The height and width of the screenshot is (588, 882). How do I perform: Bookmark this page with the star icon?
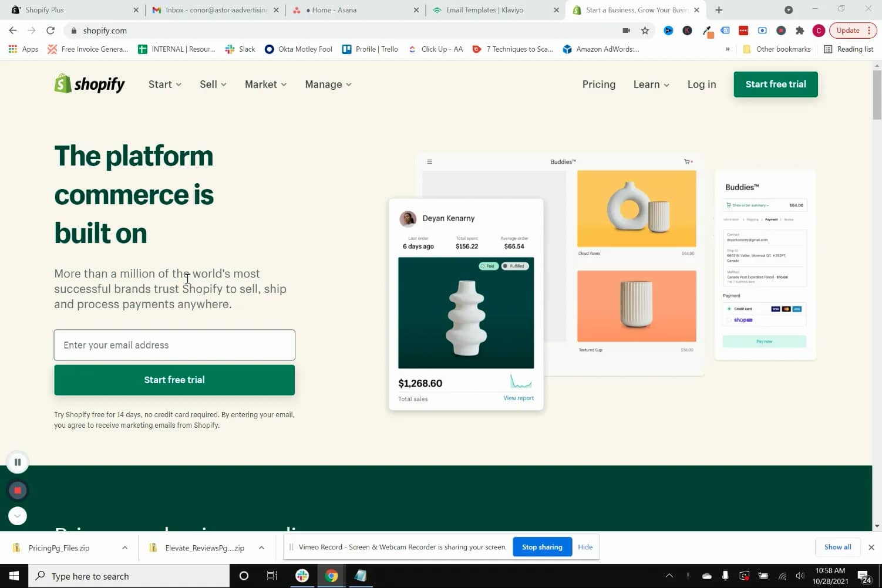coord(645,31)
